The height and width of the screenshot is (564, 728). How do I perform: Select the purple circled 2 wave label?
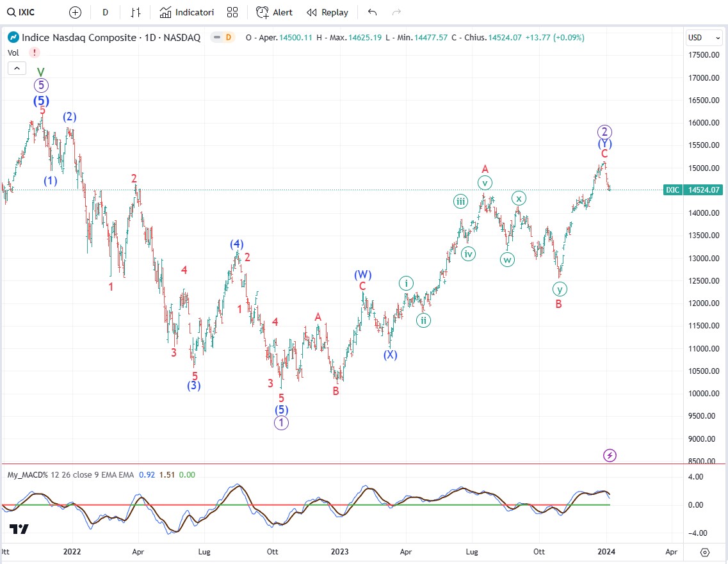pyautogui.click(x=604, y=132)
